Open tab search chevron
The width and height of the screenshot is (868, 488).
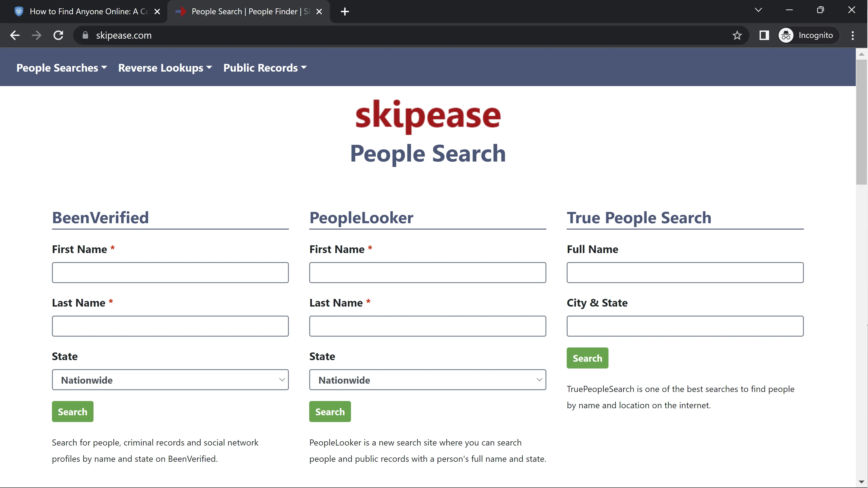click(758, 10)
